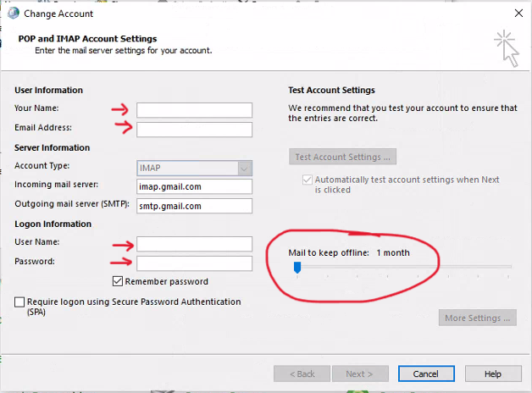532x393 pixels.
Task: Click the cursor graphic in dialog header
Action: [507, 48]
